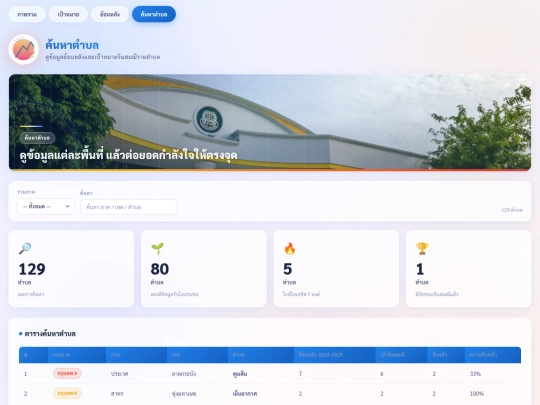Click the orange chart logo icon

(24, 50)
